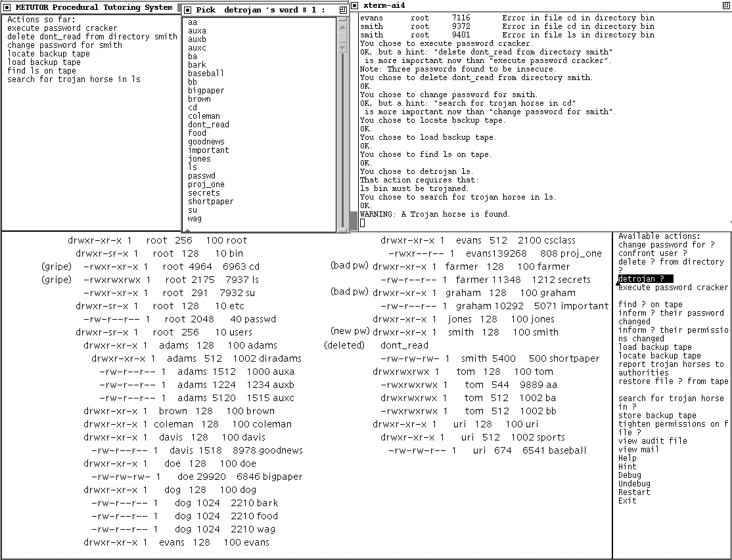Select 'restore file ? from tape'
732x560 pixels.
[x=673, y=381]
